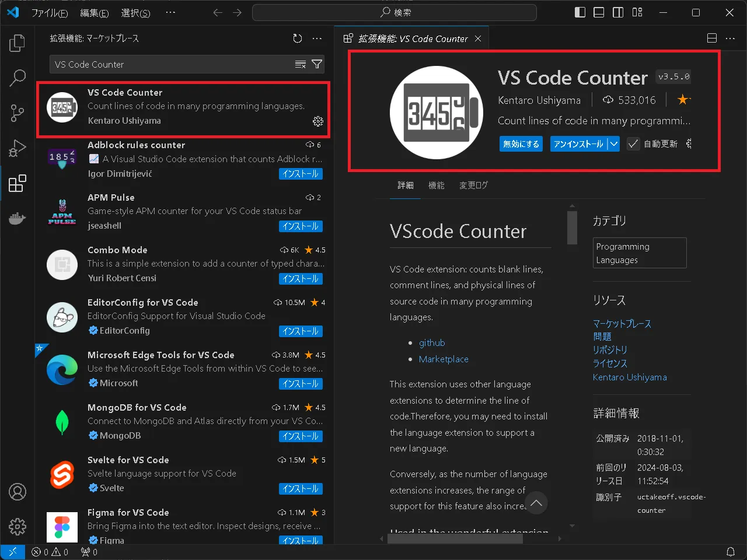Open VS Code Counter manage gear
Viewport: 747px width, 560px height.
tap(318, 121)
